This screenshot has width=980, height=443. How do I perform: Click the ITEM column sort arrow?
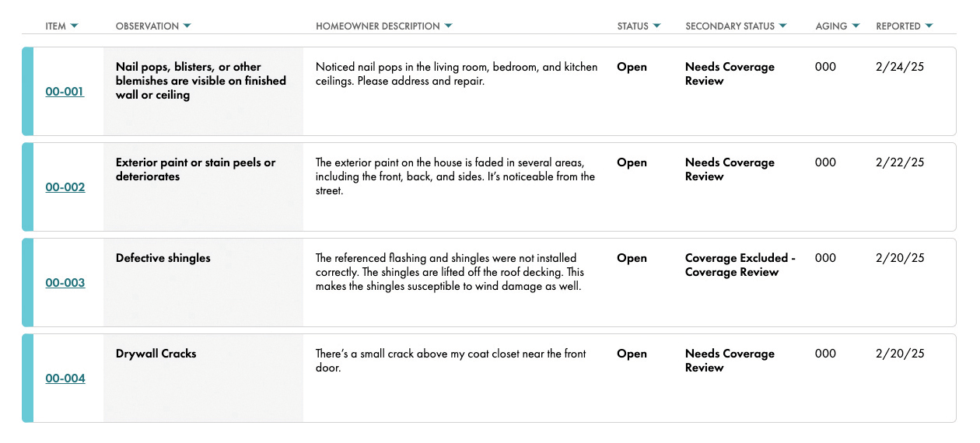point(74,26)
